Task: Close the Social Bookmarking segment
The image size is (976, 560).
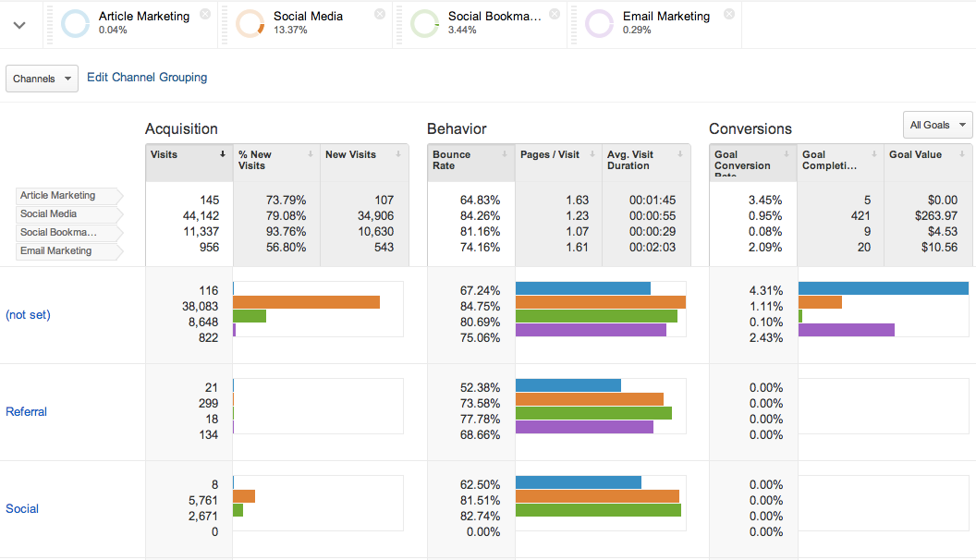Action: 555,14
